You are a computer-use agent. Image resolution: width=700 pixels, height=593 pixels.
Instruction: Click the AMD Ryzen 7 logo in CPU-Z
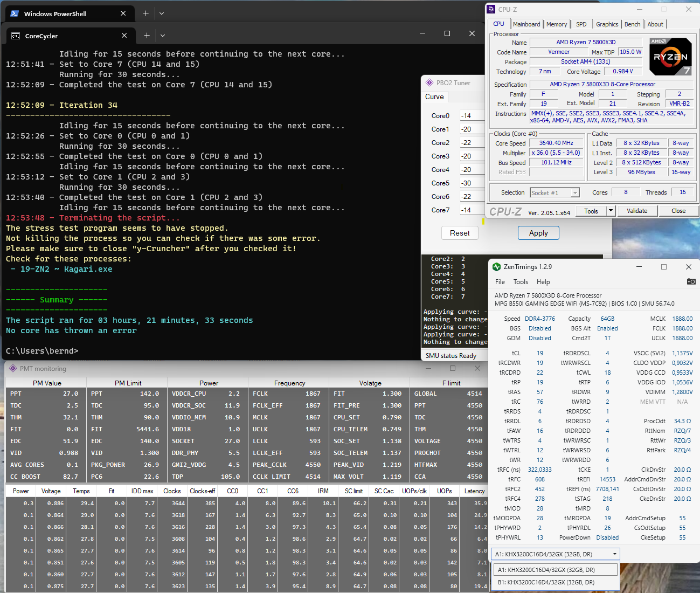tap(670, 56)
